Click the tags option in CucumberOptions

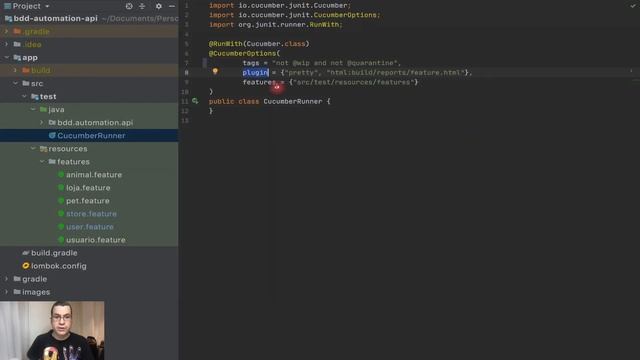251,63
